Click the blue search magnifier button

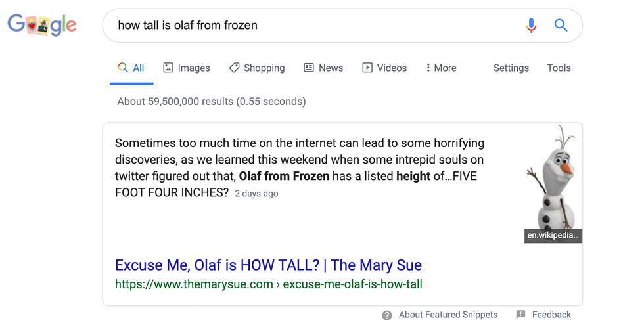[561, 26]
